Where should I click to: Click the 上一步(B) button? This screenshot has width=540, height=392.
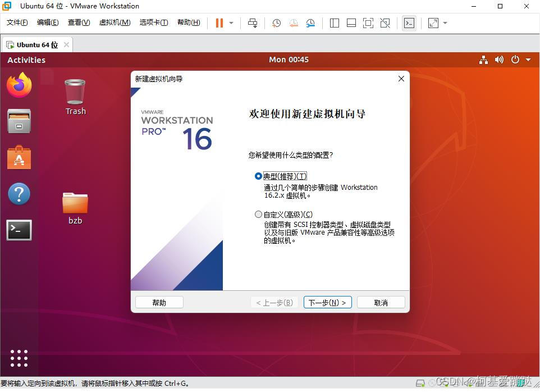click(x=274, y=303)
